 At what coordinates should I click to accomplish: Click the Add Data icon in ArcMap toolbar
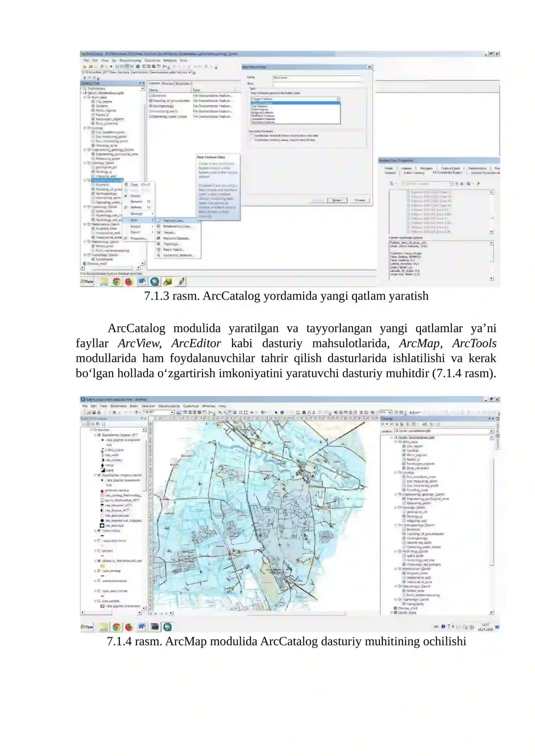click(x=136, y=412)
